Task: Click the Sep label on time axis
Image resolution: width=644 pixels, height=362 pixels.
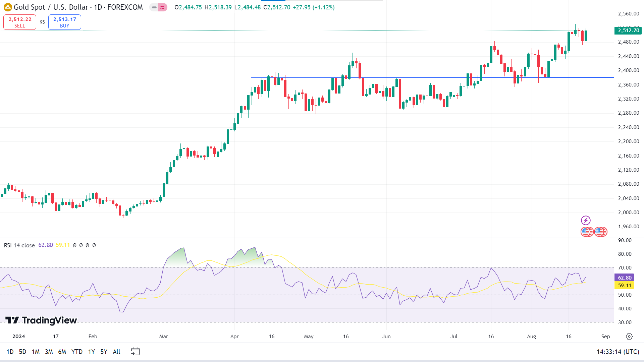Action: (x=605, y=337)
